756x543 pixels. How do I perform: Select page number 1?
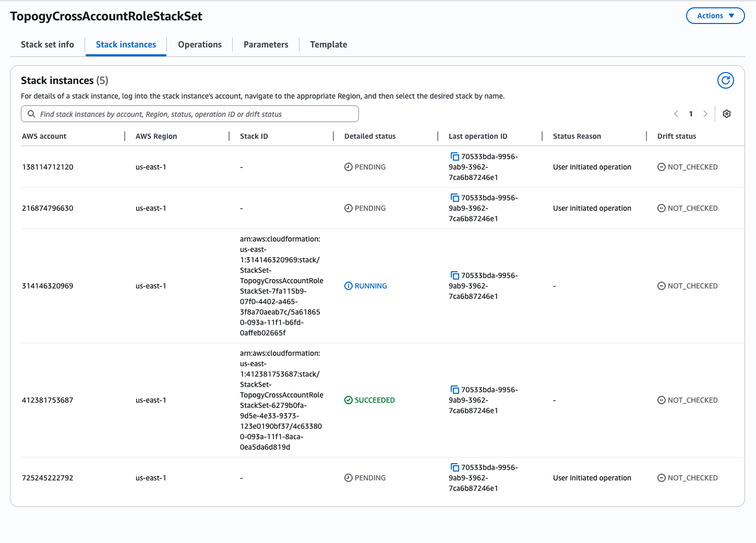(691, 114)
